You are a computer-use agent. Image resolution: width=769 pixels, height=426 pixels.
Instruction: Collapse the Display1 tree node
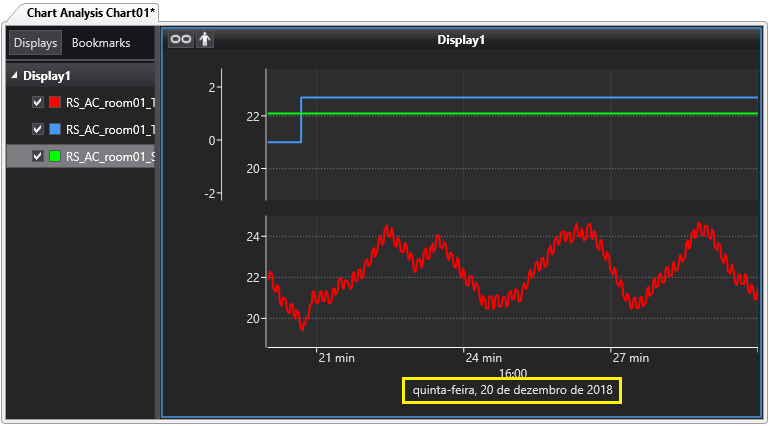tap(14, 76)
